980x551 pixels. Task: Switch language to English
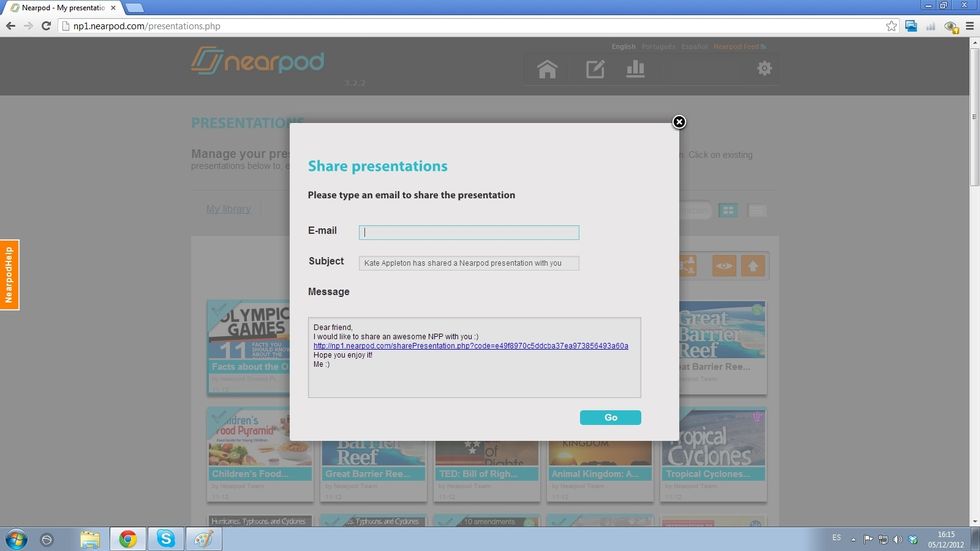point(623,47)
